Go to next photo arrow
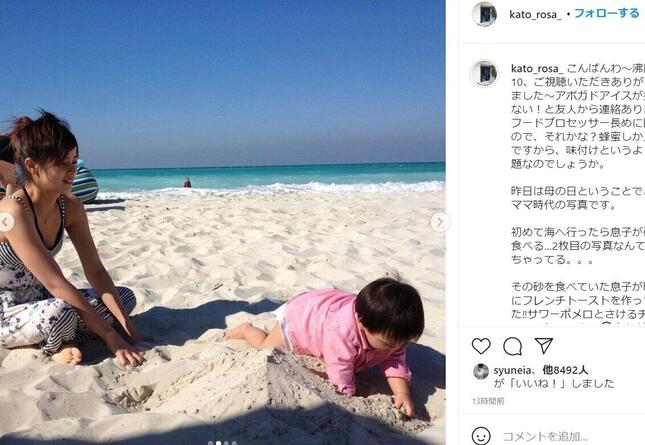The height and width of the screenshot is (445, 645). 440,222
